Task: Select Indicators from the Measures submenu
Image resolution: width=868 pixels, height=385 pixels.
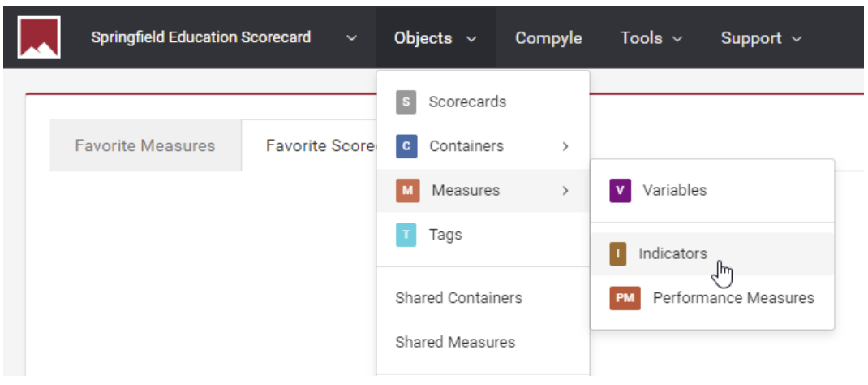Action: click(x=672, y=254)
